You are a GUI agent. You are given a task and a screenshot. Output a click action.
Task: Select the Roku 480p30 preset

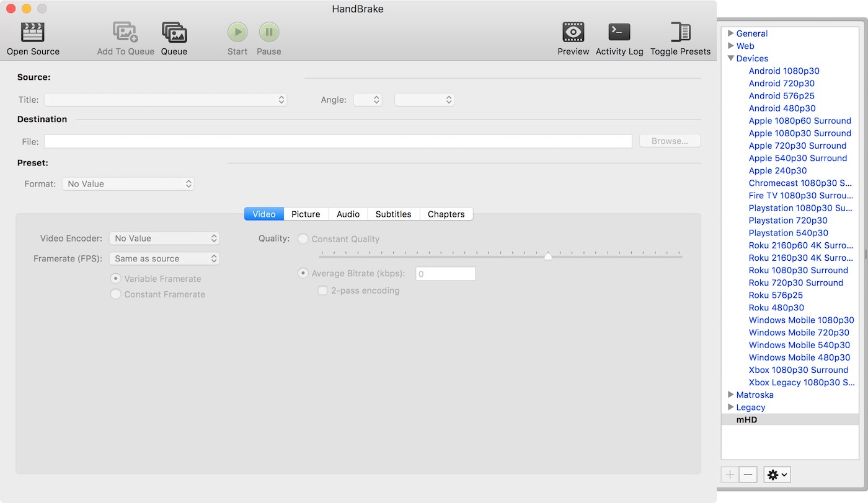coord(776,307)
